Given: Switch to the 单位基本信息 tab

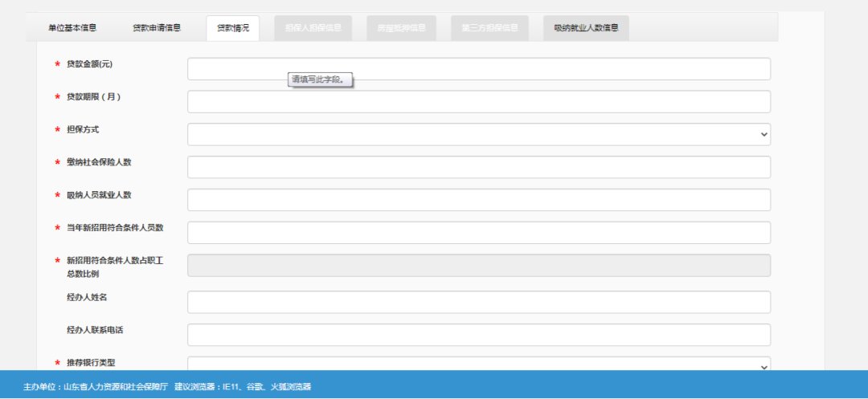Looking at the screenshot, I should (x=72, y=28).
